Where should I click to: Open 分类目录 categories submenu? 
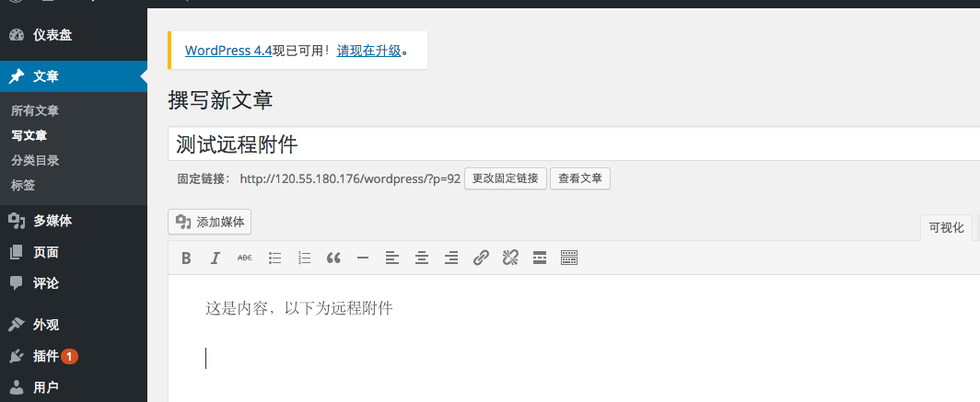[35, 160]
